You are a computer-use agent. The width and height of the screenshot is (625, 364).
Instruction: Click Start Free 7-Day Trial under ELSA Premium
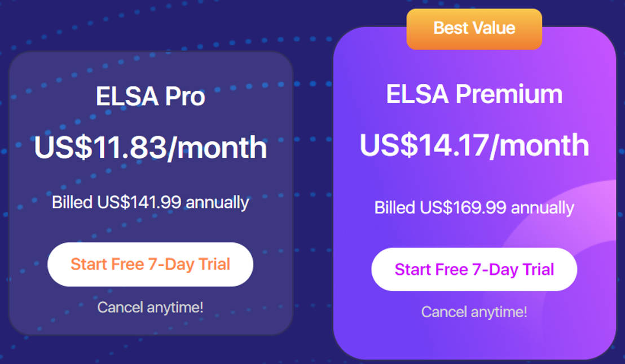point(474,269)
